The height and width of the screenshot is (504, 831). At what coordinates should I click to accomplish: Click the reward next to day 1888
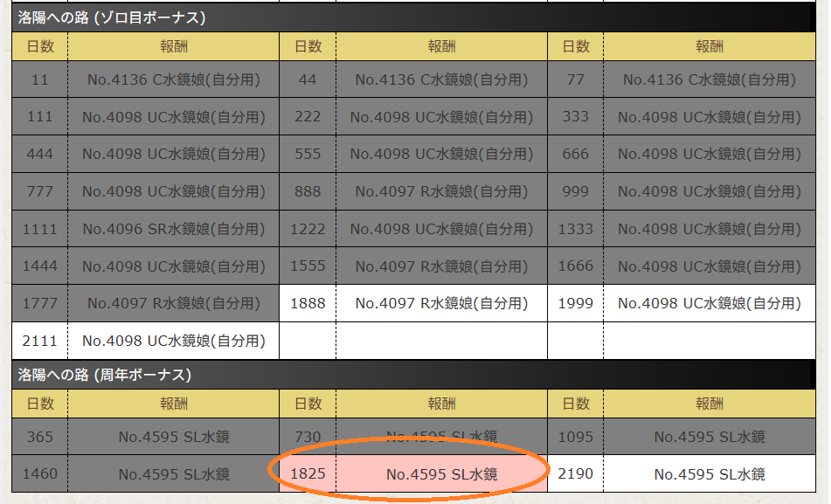[x=441, y=304]
